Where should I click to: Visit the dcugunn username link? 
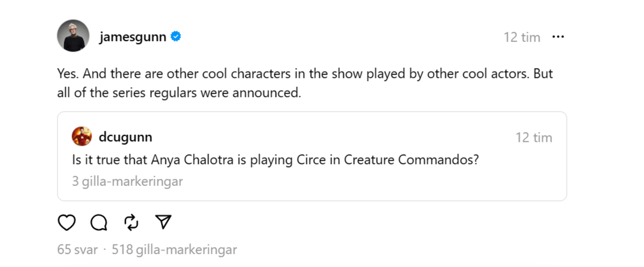[x=125, y=137]
